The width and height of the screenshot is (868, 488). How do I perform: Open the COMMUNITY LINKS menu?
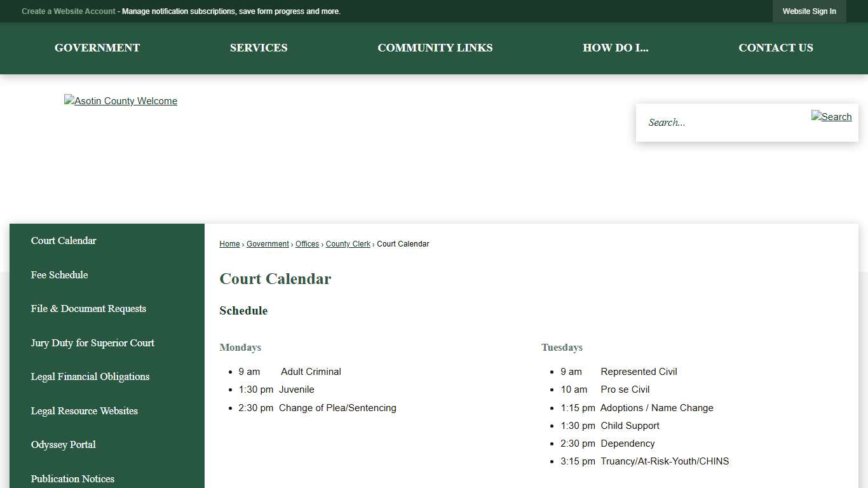click(x=435, y=48)
